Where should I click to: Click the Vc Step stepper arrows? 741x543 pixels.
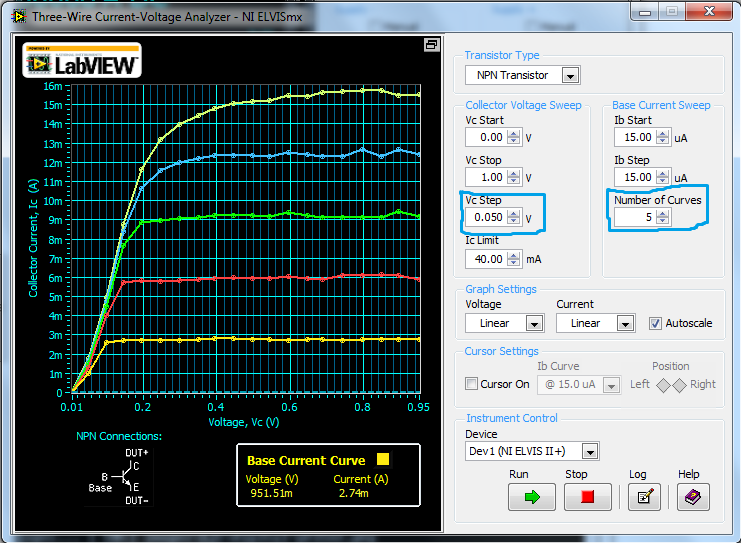click(x=513, y=217)
